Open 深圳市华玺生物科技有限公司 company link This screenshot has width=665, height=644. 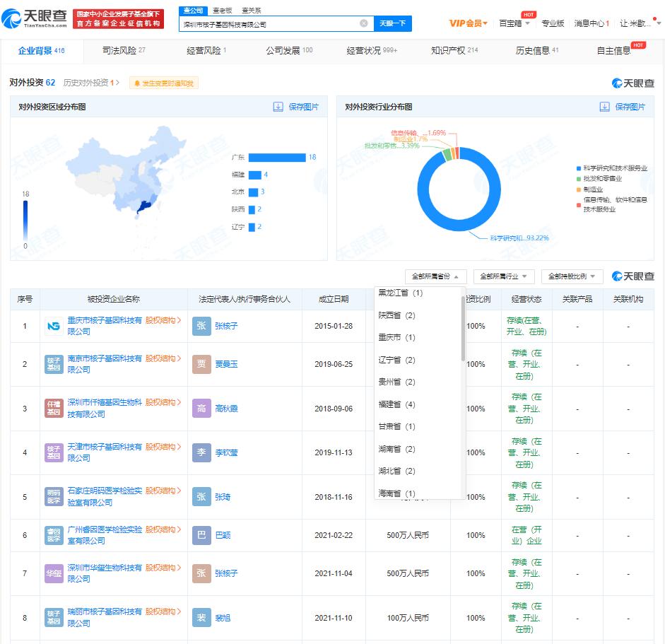(x=105, y=573)
